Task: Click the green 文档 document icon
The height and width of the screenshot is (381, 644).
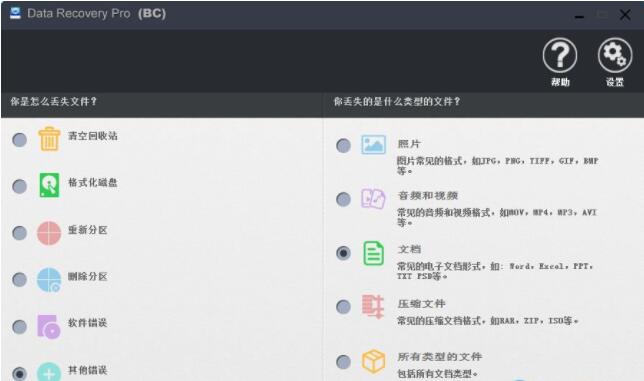Action: pos(373,253)
